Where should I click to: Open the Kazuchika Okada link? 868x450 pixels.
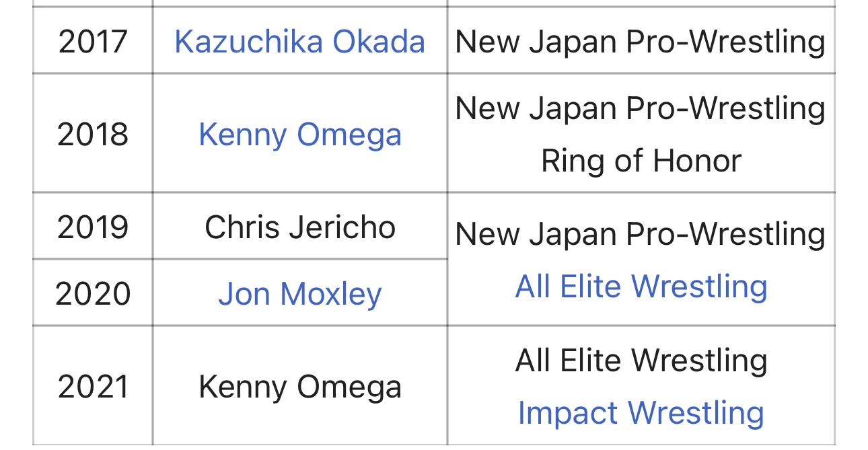point(299,42)
